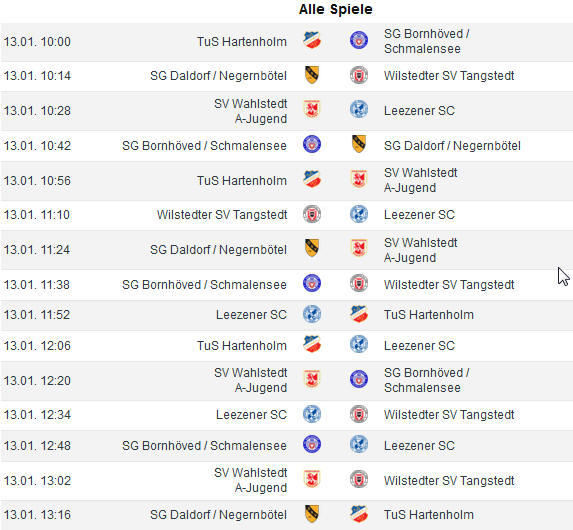Select the 13.01. 12:06 match time
The image size is (573, 530).
click(37, 345)
